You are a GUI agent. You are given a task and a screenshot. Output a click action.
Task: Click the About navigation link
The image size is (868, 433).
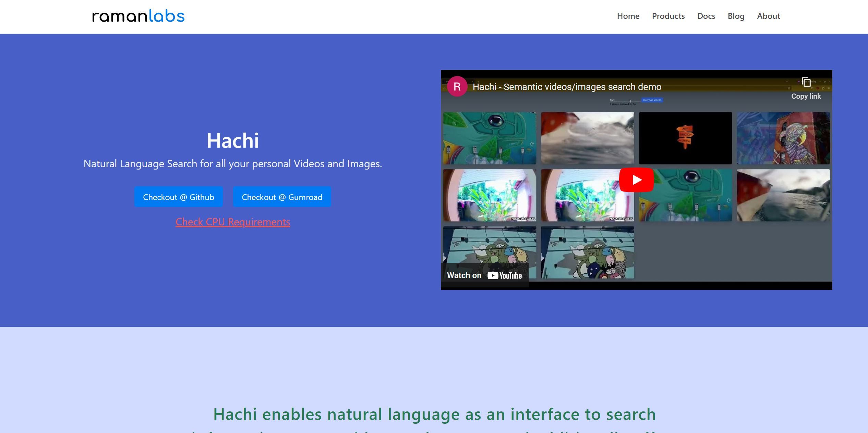click(x=769, y=15)
